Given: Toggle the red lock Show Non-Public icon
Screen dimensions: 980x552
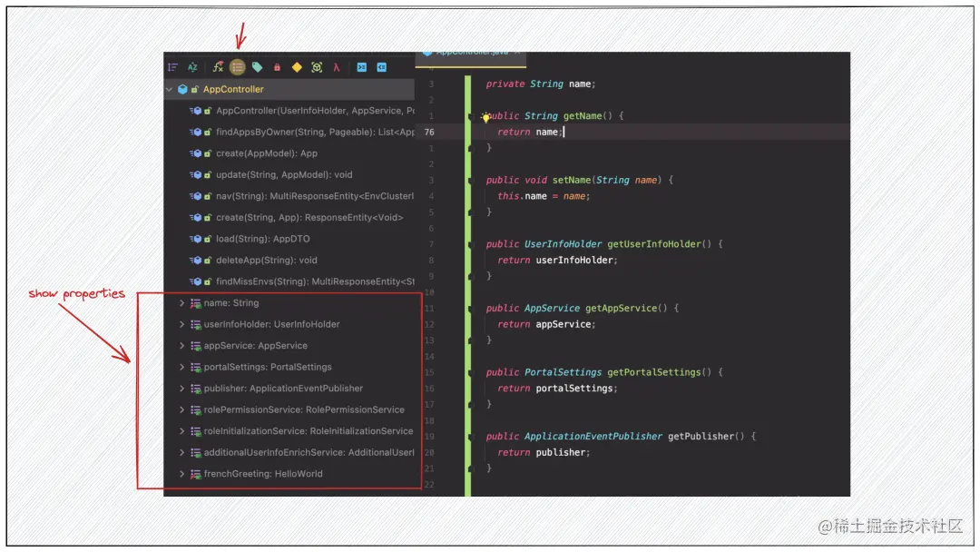Looking at the screenshot, I should 277,67.
